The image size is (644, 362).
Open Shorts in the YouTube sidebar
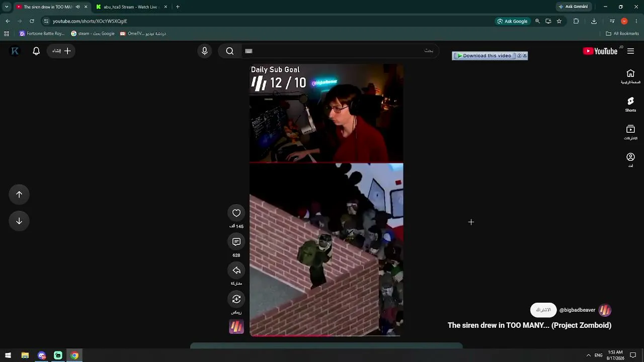pos(630,105)
